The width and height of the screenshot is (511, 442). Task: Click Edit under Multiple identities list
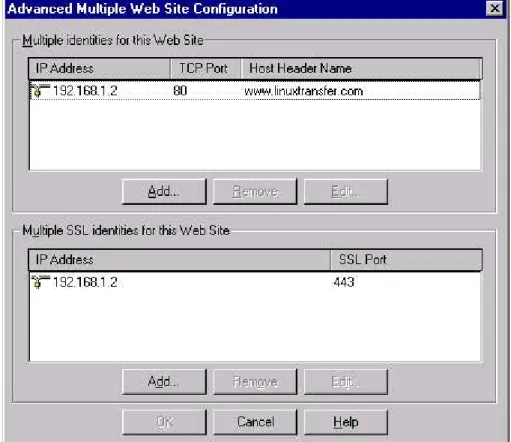pyautogui.click(x=346, y=192)
